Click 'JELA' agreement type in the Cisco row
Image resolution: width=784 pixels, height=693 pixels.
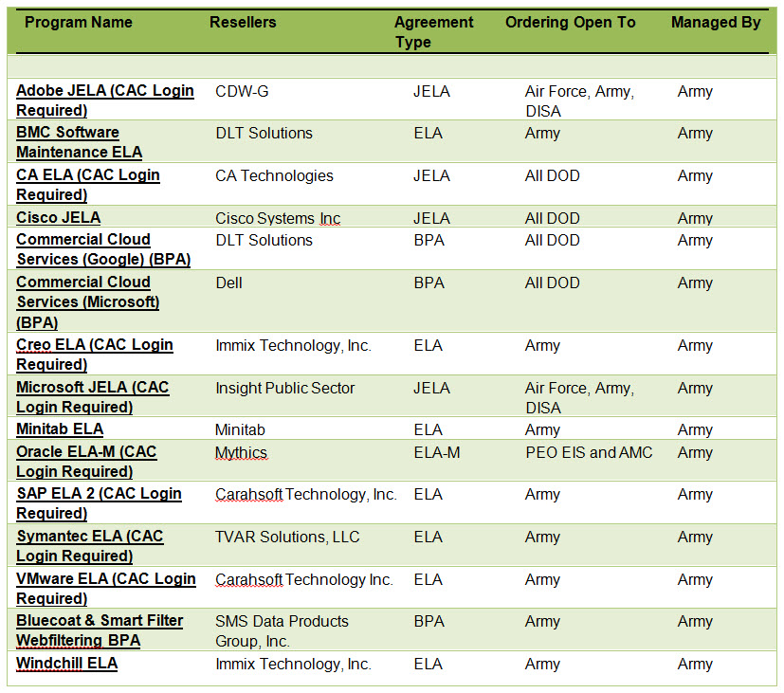pyautogui.click(x=431, y=218)
